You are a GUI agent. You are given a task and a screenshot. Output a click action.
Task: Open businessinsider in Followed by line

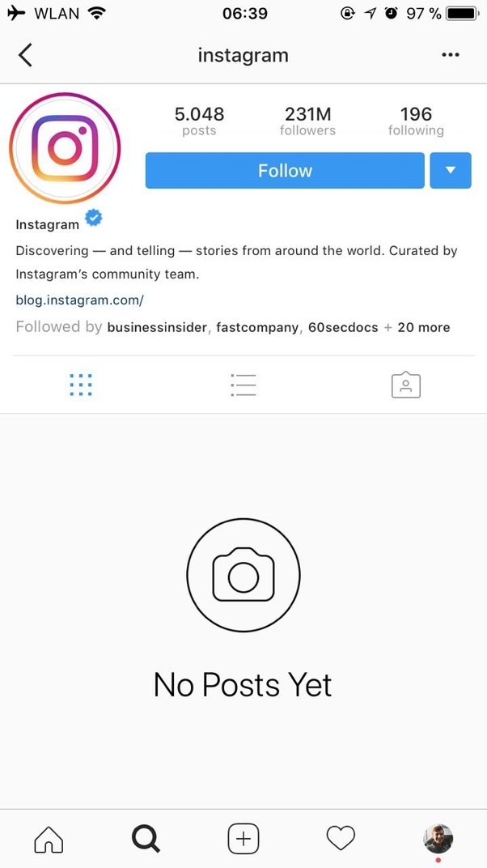click(x=157, y=327)
